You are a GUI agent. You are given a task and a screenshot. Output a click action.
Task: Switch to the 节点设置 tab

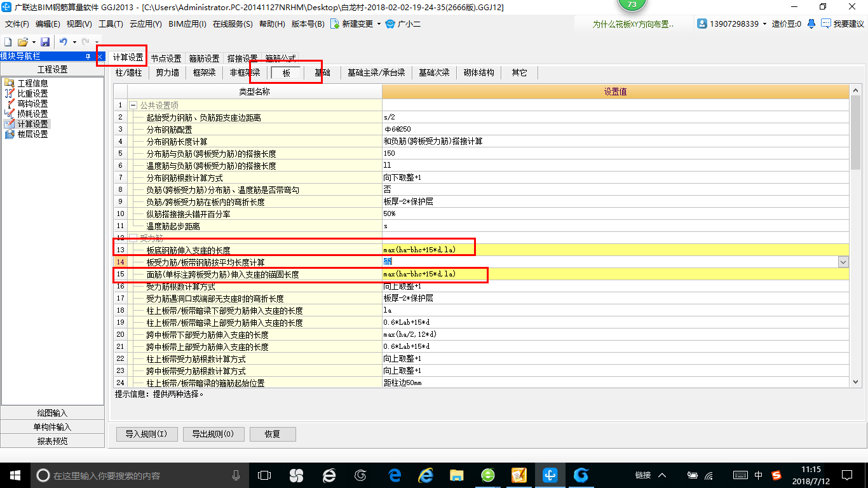pos(166,58)
